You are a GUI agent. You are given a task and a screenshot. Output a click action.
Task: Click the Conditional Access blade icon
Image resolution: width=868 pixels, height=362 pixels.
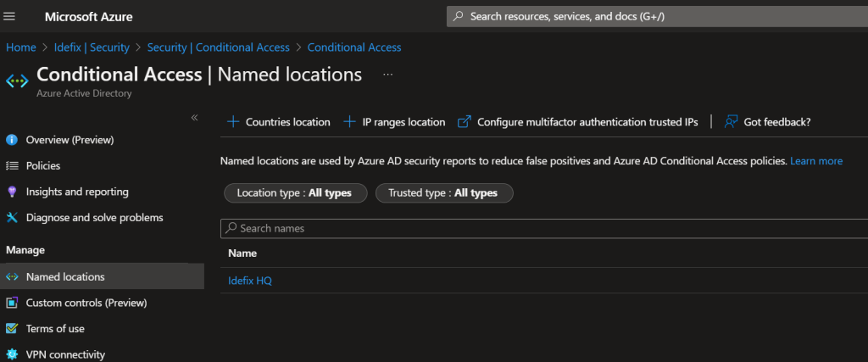pyautogui.click(x=17, y=81)
